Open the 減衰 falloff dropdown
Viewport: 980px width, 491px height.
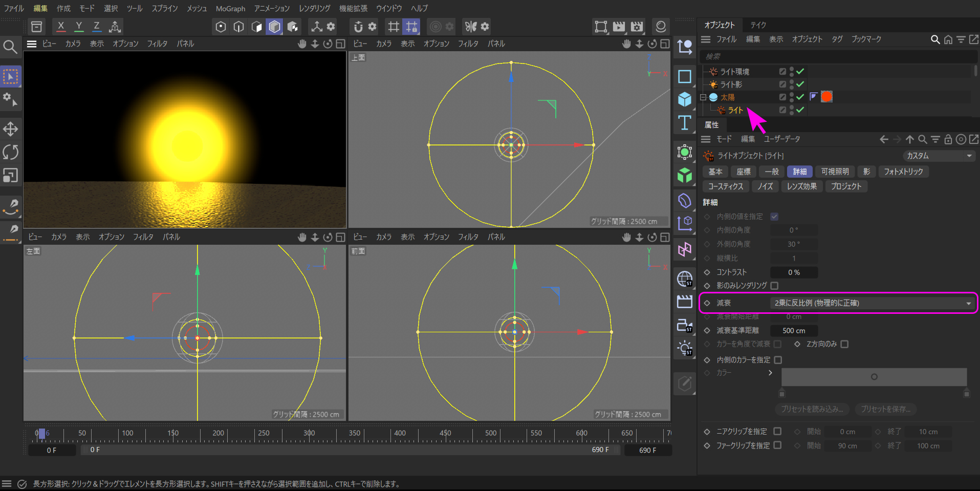[x=872, y=303]
